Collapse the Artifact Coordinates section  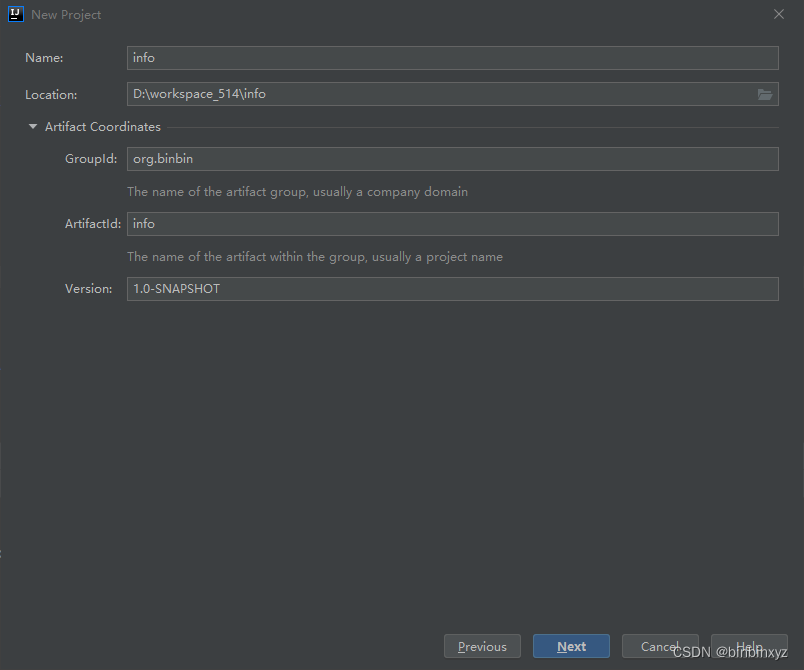pyautogui.click(x=33, y=127)
